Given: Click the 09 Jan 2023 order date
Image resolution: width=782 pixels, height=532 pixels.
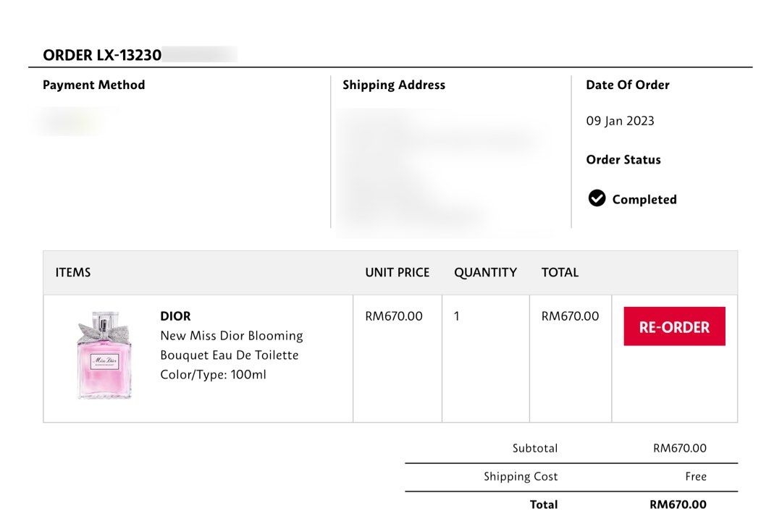Looking at the screenshot, I should click(620, 121).
